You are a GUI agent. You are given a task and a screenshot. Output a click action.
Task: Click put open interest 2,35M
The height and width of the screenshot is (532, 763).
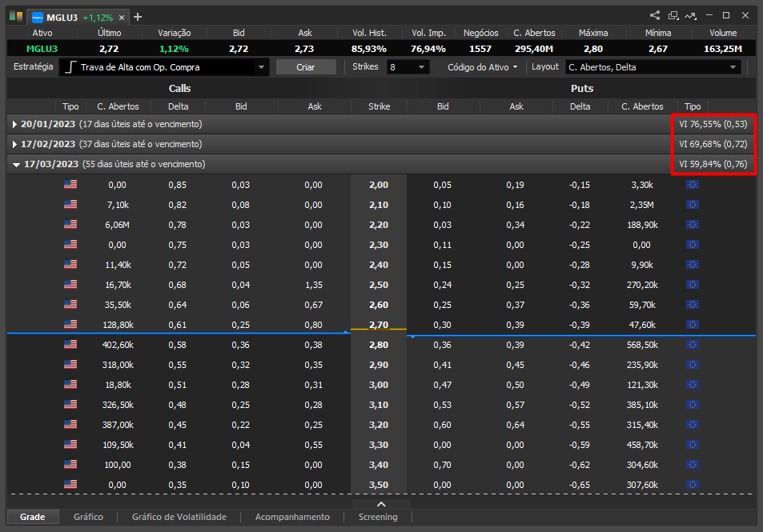tap(642, 205)
